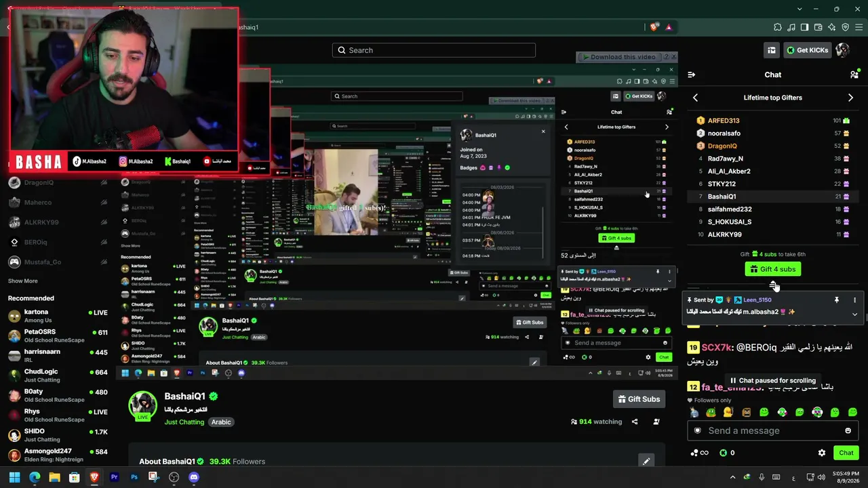Viewport: 868px width, 488px height.
Task: Open Windows Start menu
Action: pyautogui.click(x=14, y=477)
